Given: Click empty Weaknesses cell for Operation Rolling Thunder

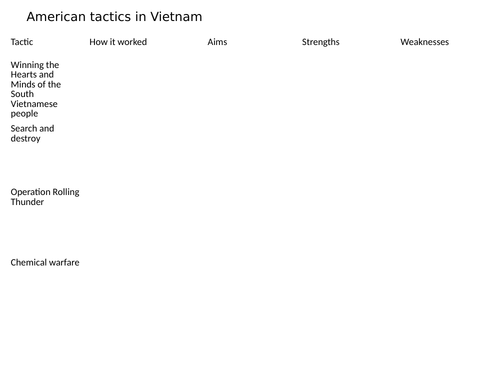Looking at the screenshot, I should pos(446,220).
